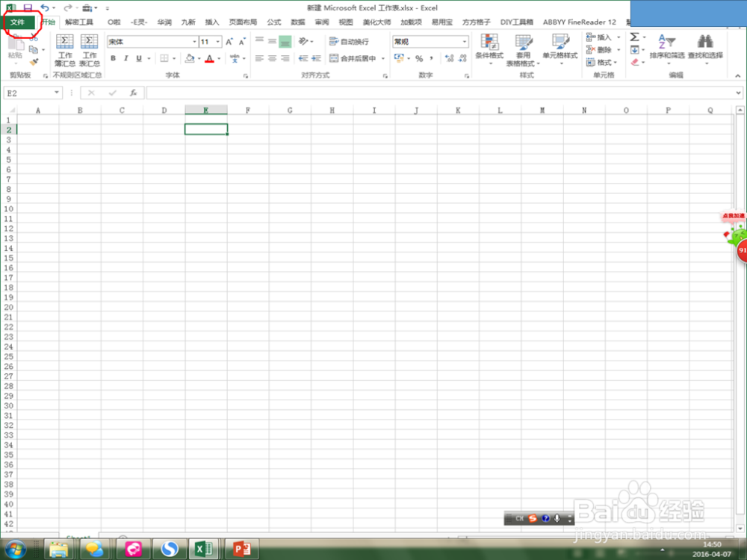Collapse the ribbon with the chevron
Screen dimensions: 747x560
[737, 75]
